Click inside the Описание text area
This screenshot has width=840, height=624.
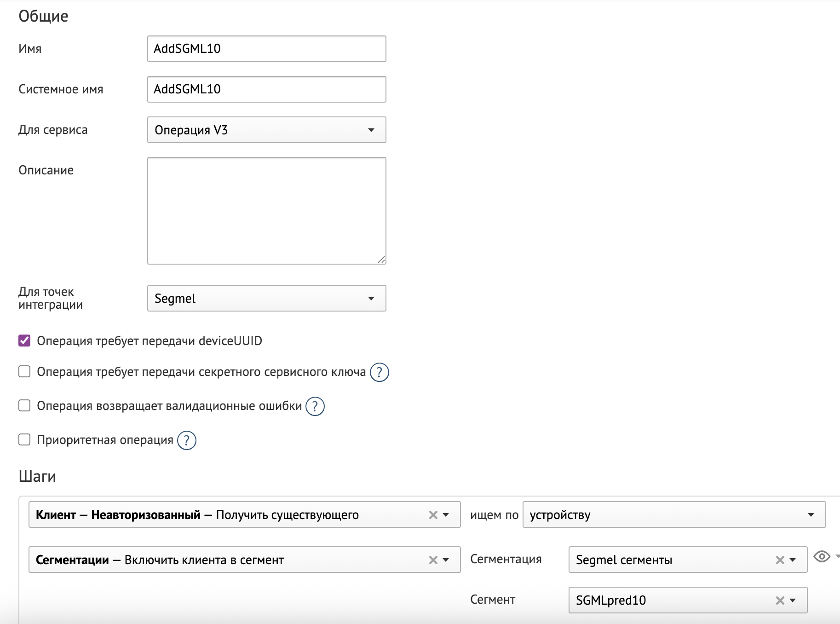pos(266,211)
